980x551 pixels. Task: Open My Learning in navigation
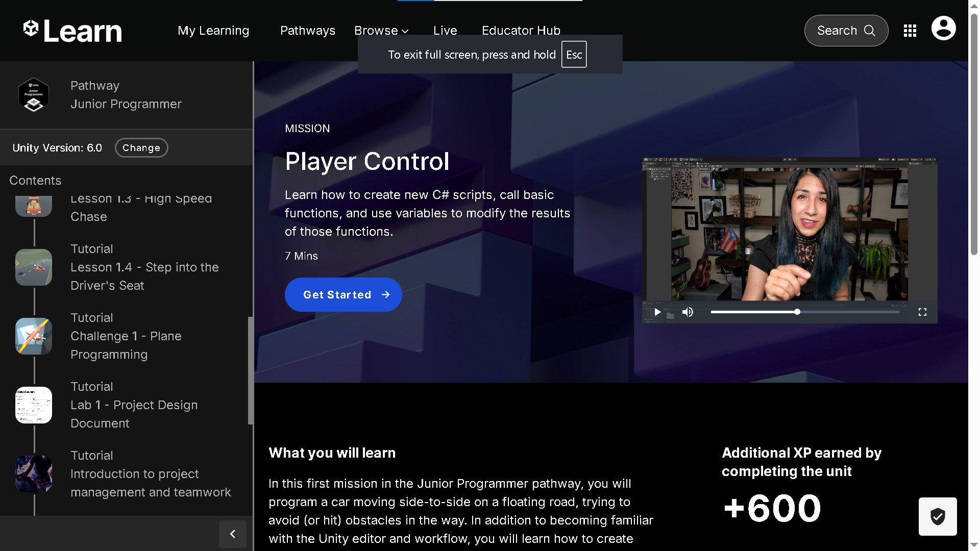tap(213, 31)
